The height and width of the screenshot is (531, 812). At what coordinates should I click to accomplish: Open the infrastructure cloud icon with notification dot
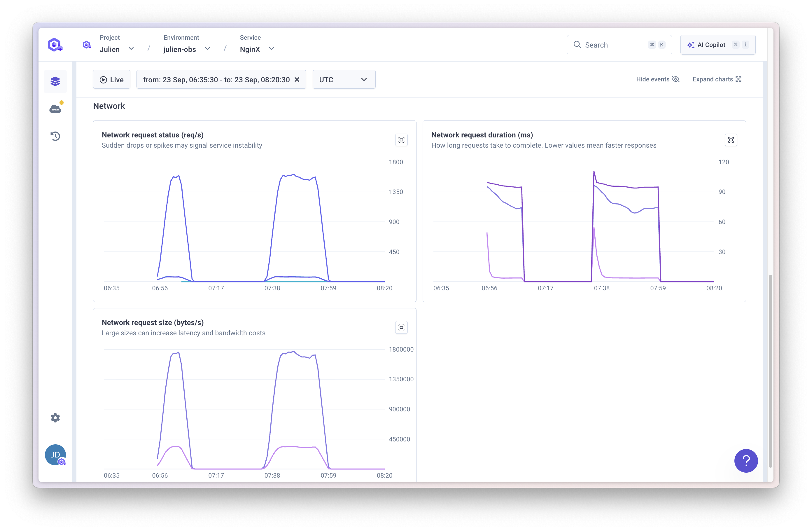click(55, 108)
